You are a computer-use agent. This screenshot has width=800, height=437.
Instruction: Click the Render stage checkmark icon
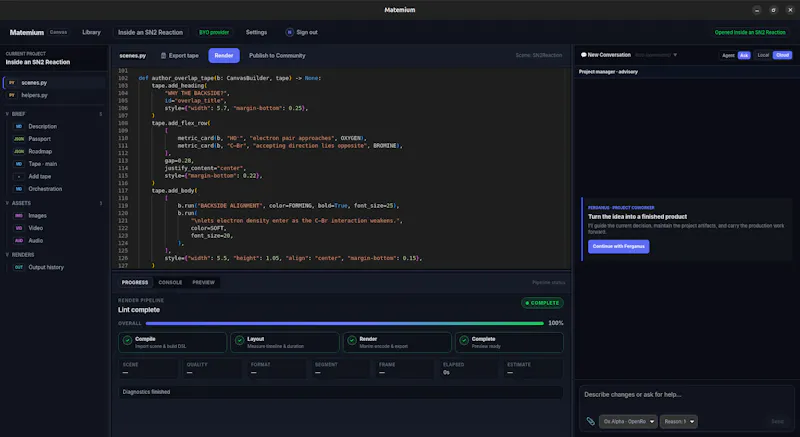point(352,340)
